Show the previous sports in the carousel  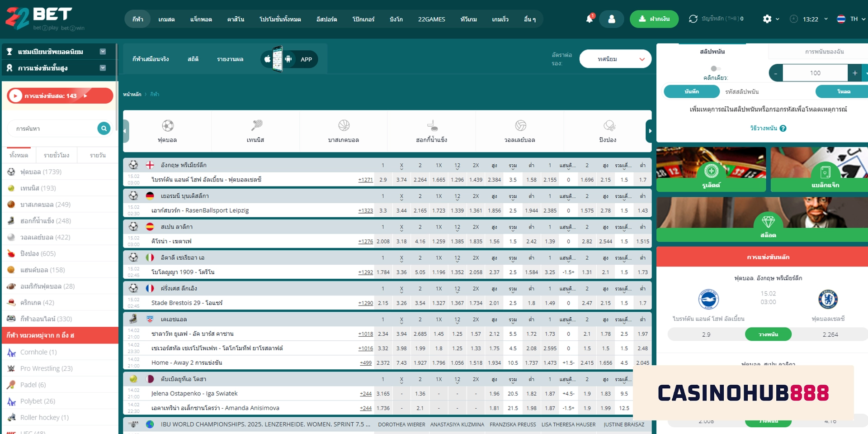[x=126, y=131]
